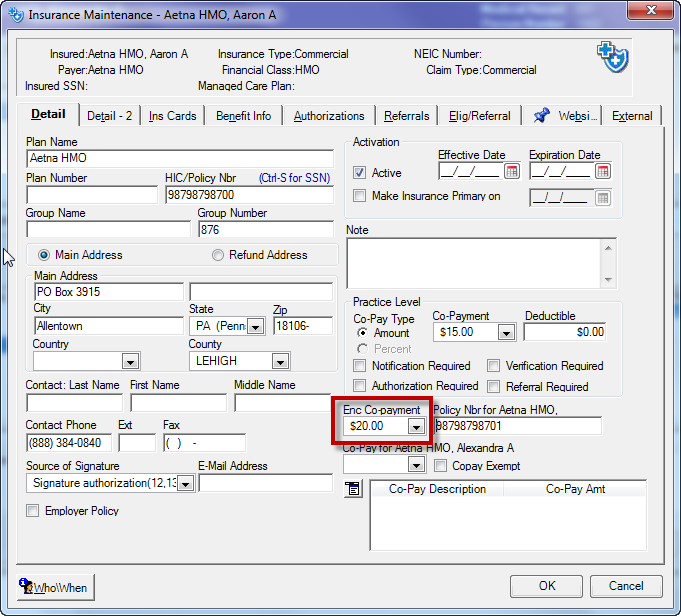Click the Co-Pay Description column header
The height and width of the screenshot is (616, 681).
[437, 489]
